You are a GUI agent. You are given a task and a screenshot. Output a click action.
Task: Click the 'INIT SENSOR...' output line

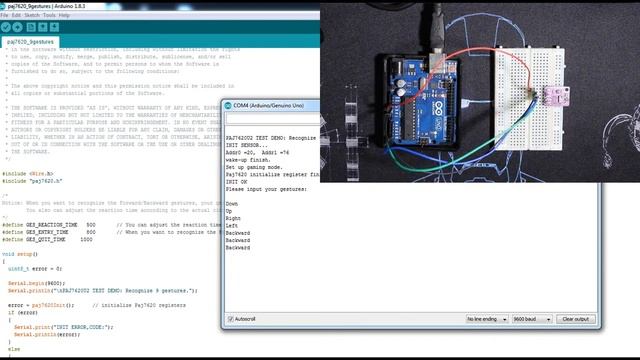tap(247, 145)
